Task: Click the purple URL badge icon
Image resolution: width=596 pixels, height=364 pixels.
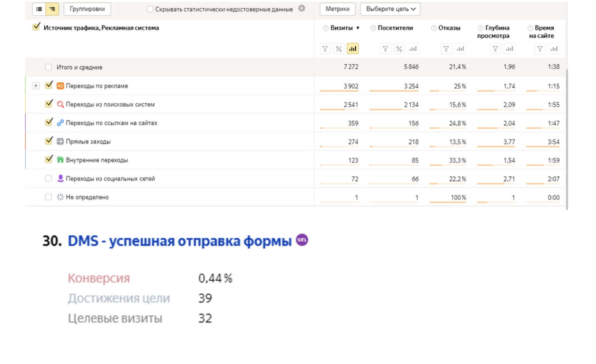Action: pyautogui.click(x=302, y=240)
